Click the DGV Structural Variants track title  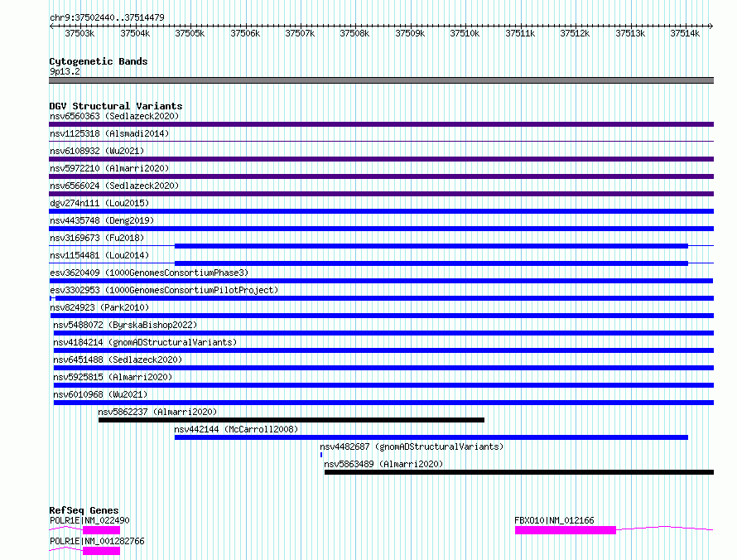click(116, 106)
